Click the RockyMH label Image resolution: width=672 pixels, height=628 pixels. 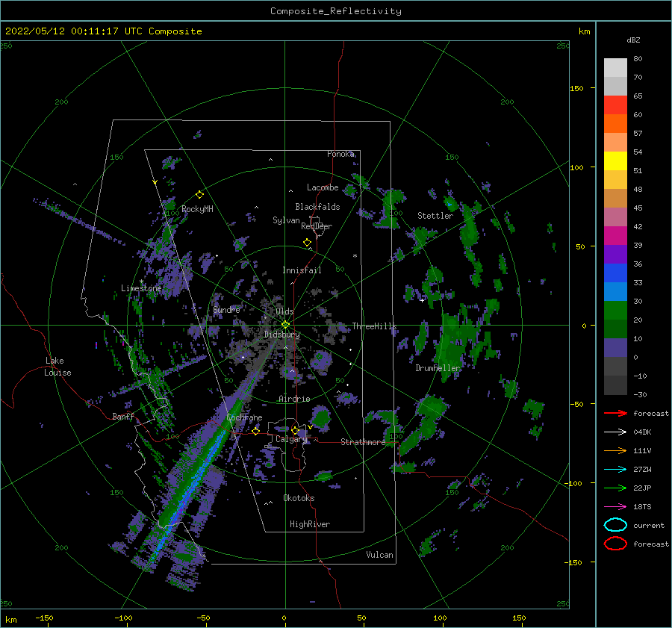click(197, 209)
